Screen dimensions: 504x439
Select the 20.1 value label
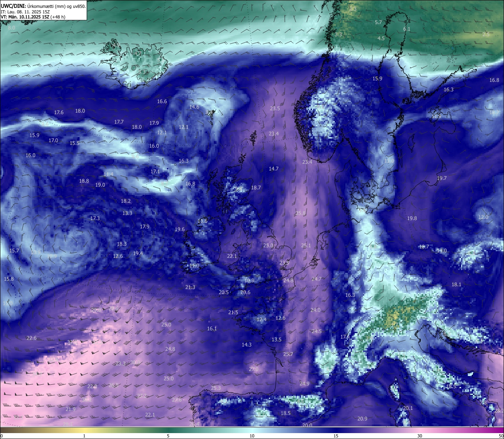pyautogui.click(x=408, y=408)
